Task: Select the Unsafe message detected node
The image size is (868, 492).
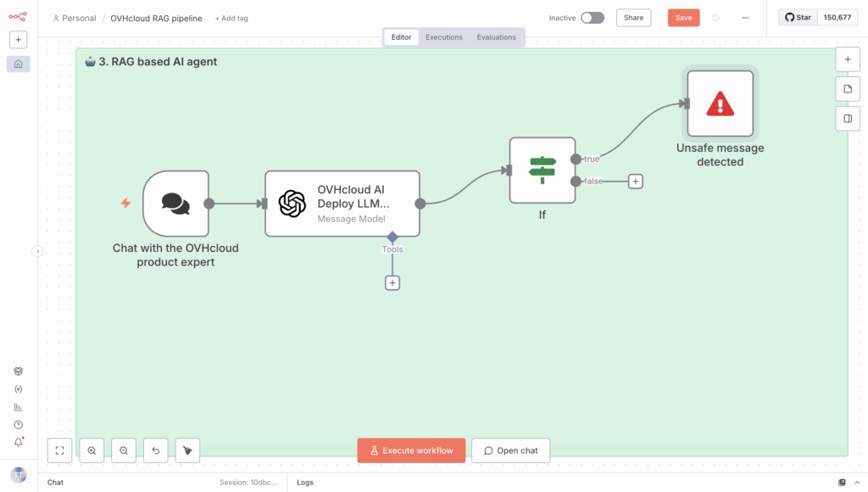Action: [x=720, y=103]
